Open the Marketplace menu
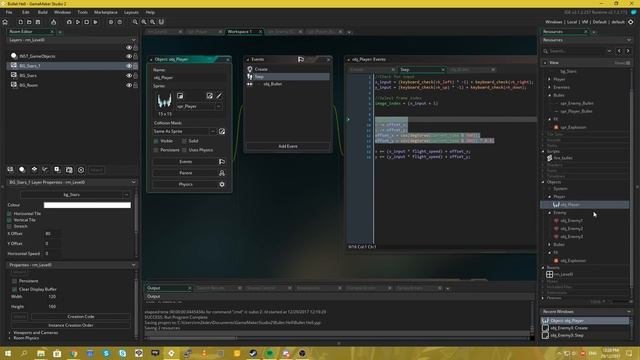This screenshot has width=640, height=360. pyautogui.click(x=106, y=12)
